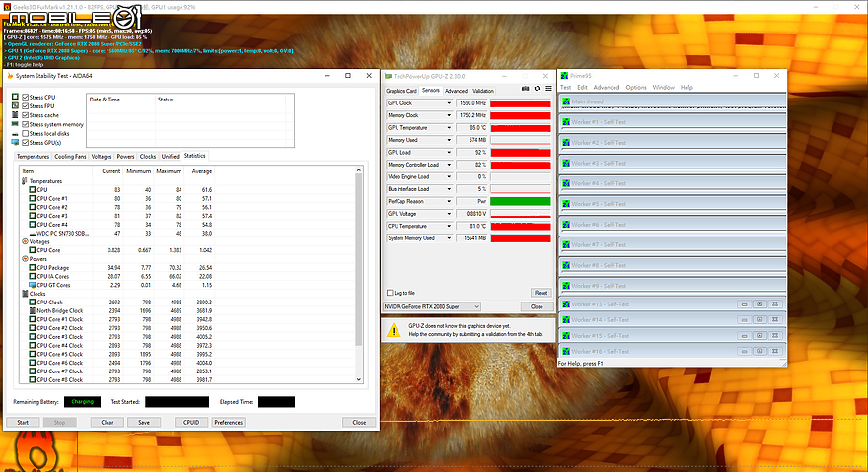Click the PerfCap Reason green graph bar
This screenshot has height=472, width=868.
click(521, 201)
